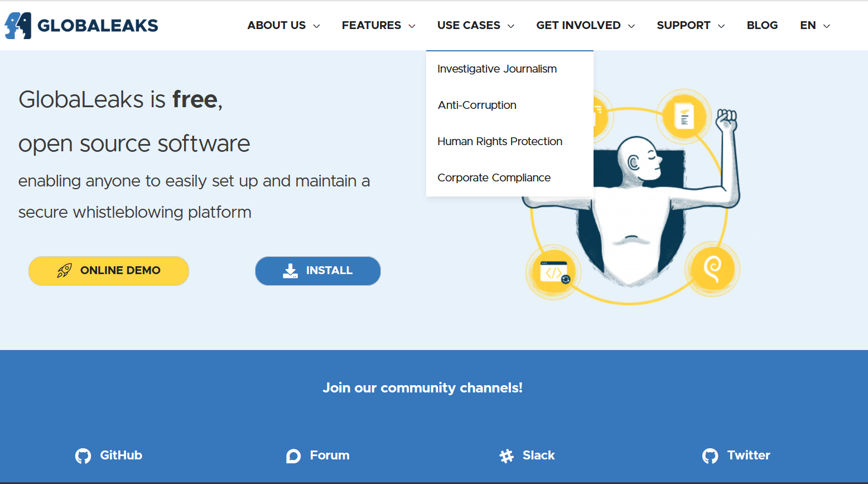
Task: Click the download icon on Install
Action: (290, 271)
